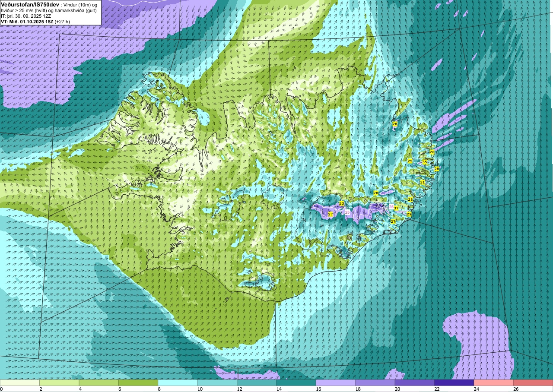Screen dimensions: 553x392
Task: Click the yellow gust label 31
Action: click(x=423, y=183)
